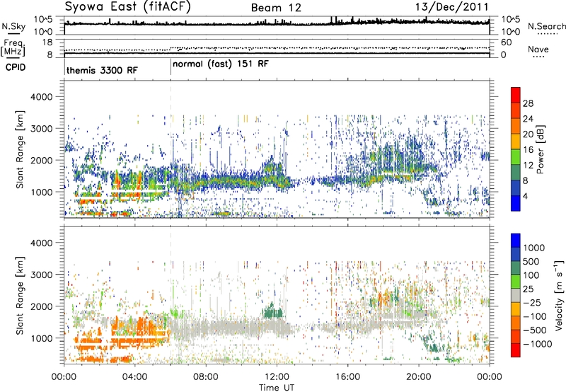
Task: Click the 'Nave' legend label
Action: [x=538, y=49]
